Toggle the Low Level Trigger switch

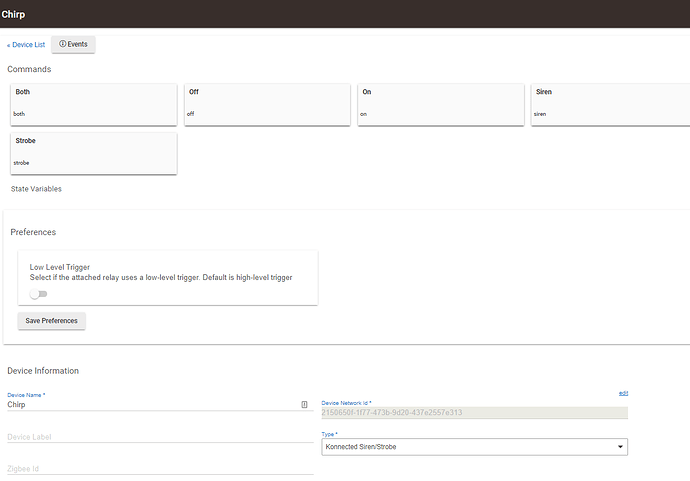(x=38, y=294)
